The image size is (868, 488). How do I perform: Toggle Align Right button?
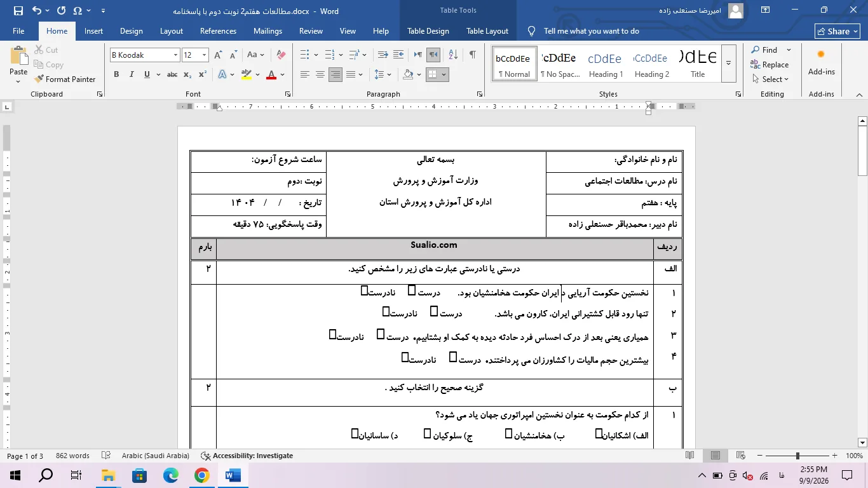pos(336,74)
